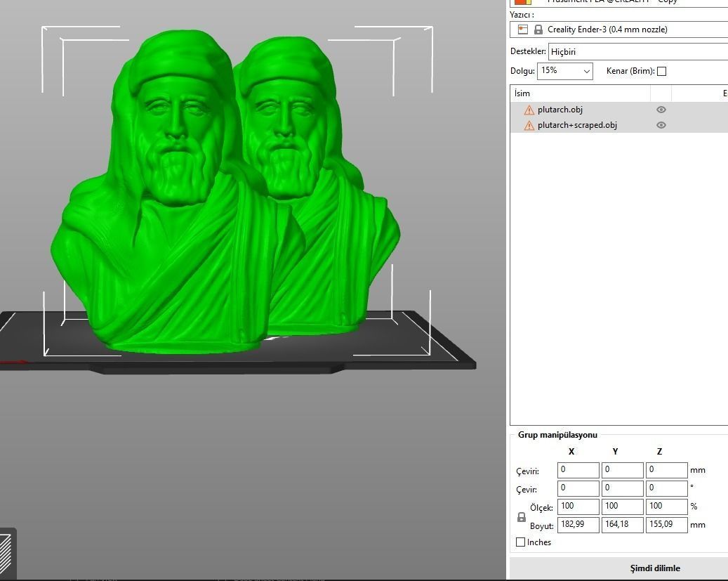Click the warning icon beside plutarch+scraped.obj
728x581 pixels.
pyautogui.click(x=529, y=126)
